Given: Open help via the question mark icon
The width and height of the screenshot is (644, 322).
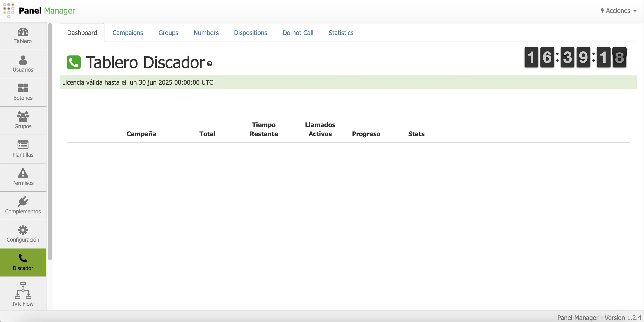Looking at the screenshot, I should [209, 64].
